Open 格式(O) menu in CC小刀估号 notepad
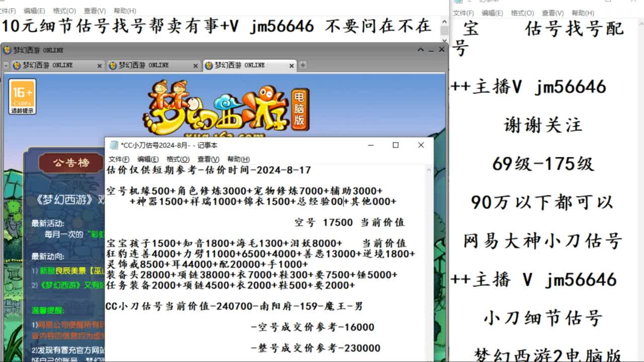 coord(177,159)
